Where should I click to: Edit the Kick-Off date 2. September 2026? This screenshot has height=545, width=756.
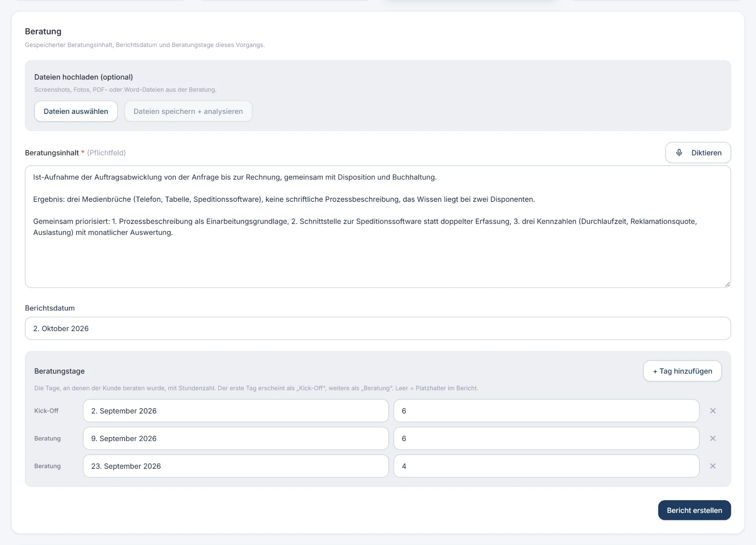[236, 411]
